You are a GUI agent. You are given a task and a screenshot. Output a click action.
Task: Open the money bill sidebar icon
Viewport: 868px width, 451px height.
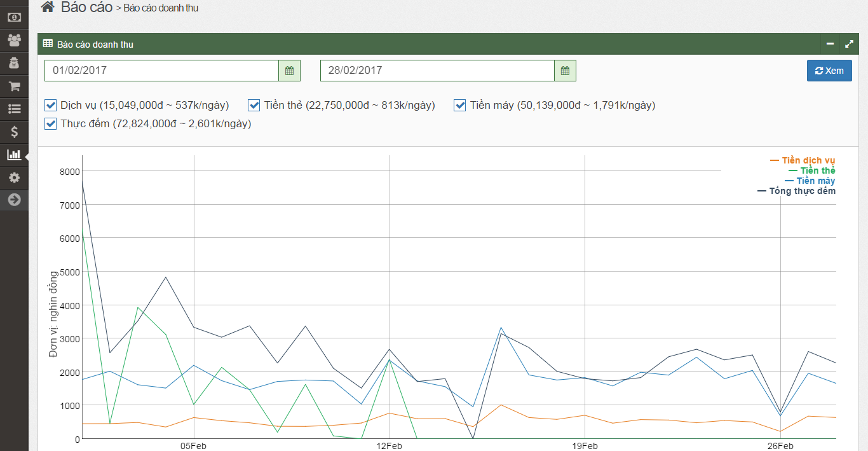click(x=14, y=17)
